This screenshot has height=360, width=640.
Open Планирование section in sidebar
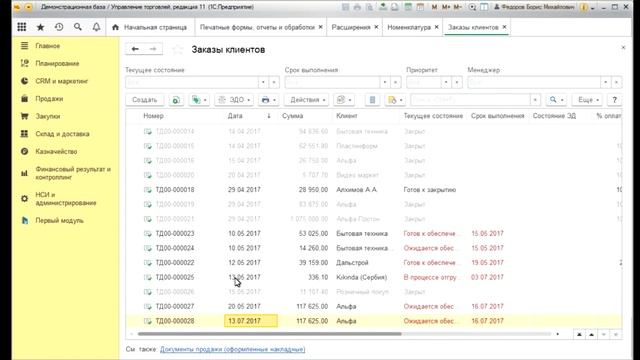coord(57,63)
